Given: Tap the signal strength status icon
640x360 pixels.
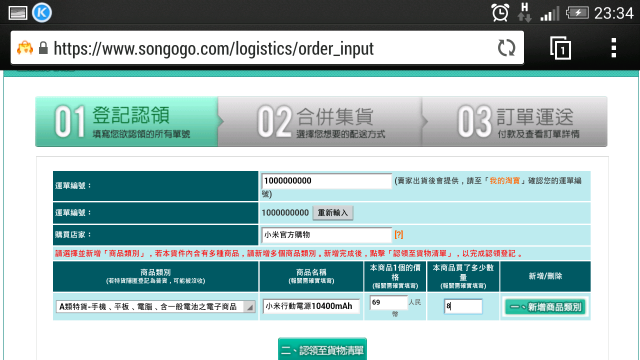Looking at the screenshot, I should pos(549,14).
